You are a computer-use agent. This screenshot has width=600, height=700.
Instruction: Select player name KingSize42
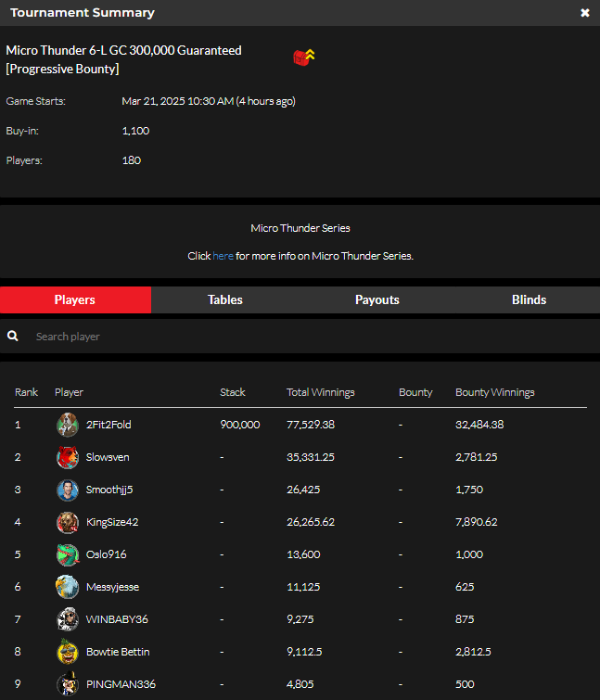pyautogui.click(x=112, y=522)
